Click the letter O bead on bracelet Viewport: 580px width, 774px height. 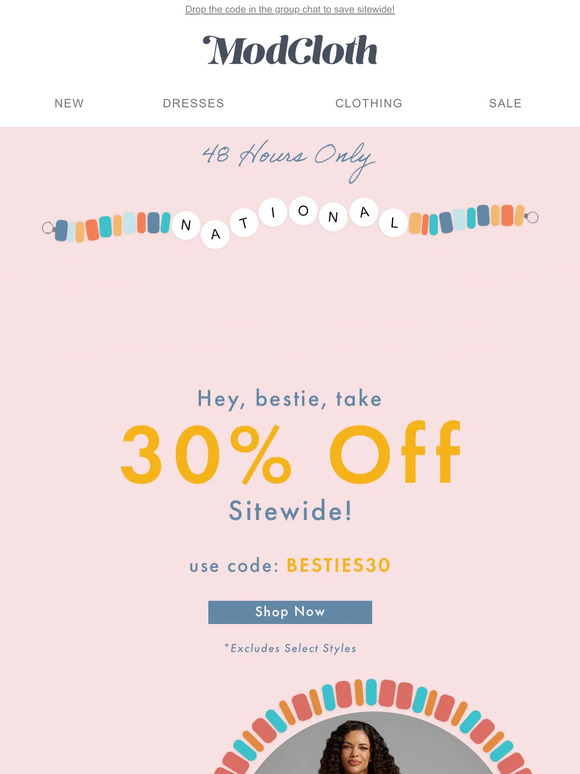303,211
